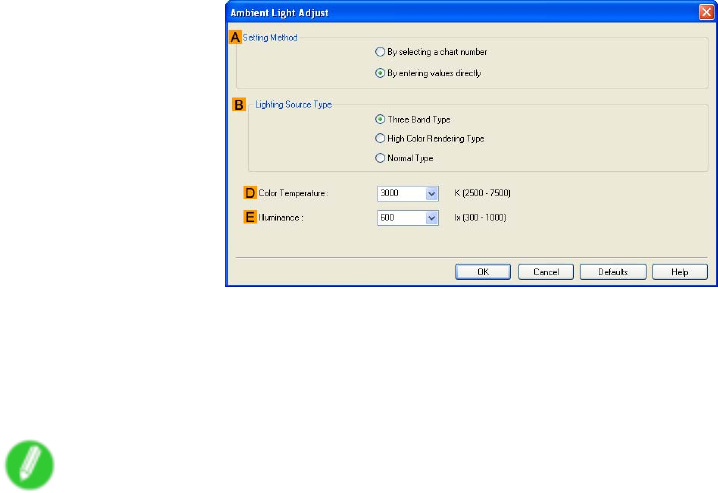718x493 pixels.
Task: Click the Cancel button
Action: 545,272
